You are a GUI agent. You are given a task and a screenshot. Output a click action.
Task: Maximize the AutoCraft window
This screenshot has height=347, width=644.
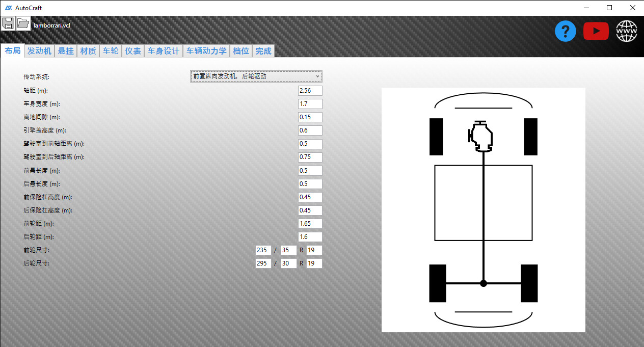pos(609,8)
